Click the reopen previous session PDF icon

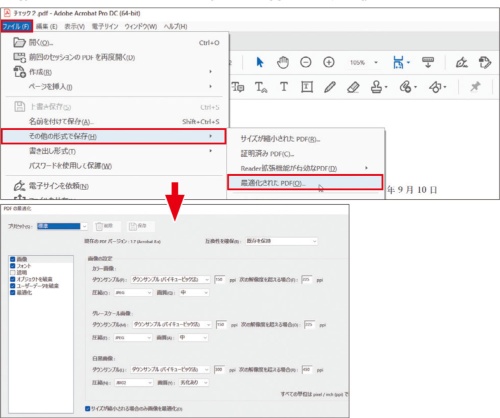19,57
